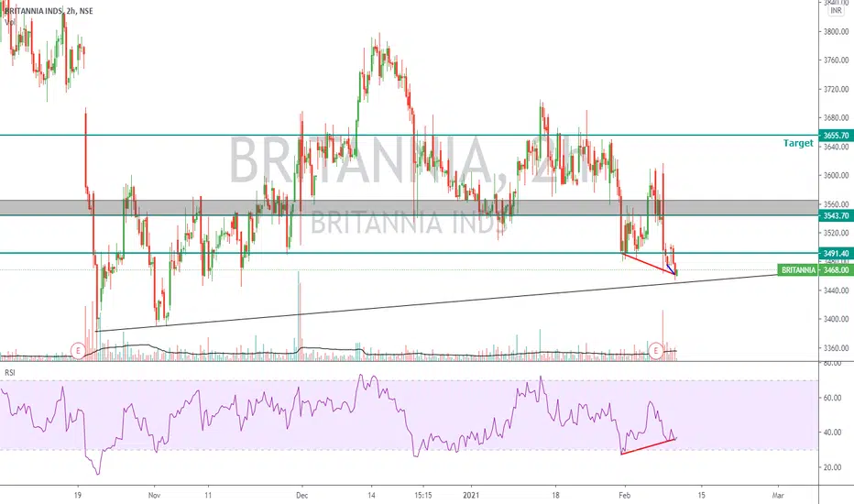854x504 pixels.
Task: Click the 3760.00 price axis value
Action: point(836,60)
